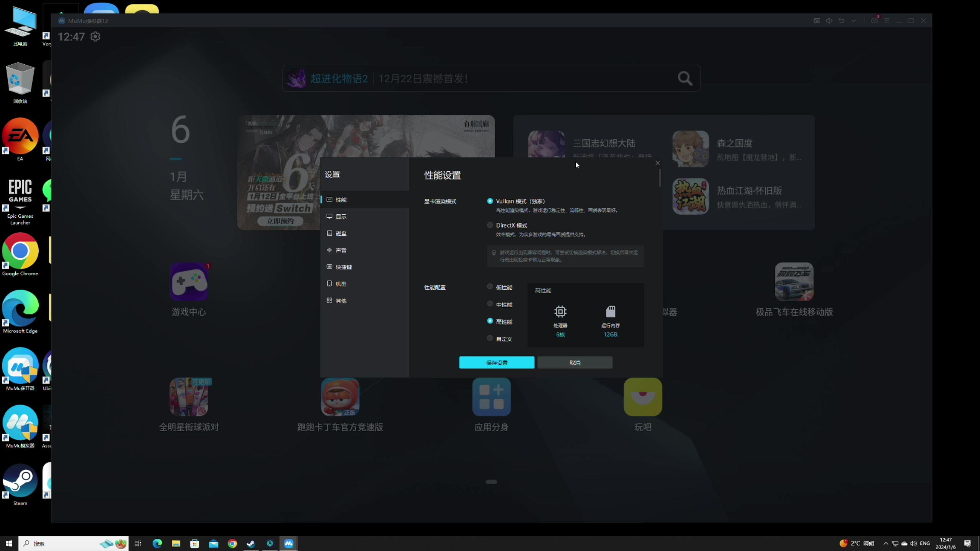Open the 快捷键 settings tab
The width and height of the screenshot is (980, 551).
[364, 267]
